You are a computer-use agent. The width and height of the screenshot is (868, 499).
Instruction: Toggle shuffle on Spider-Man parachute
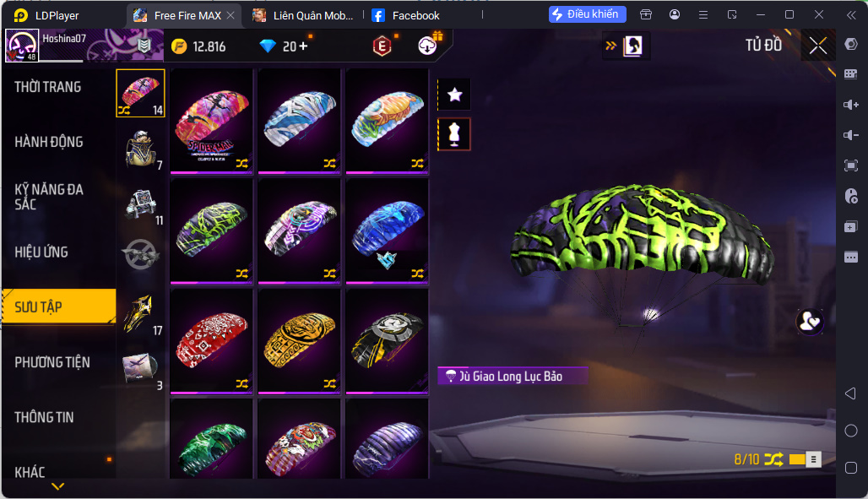[242, 164]
